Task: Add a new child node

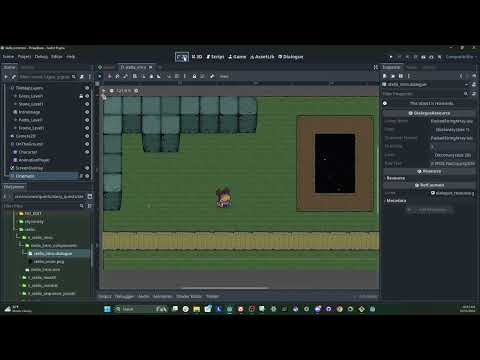Action: [6, 77]
